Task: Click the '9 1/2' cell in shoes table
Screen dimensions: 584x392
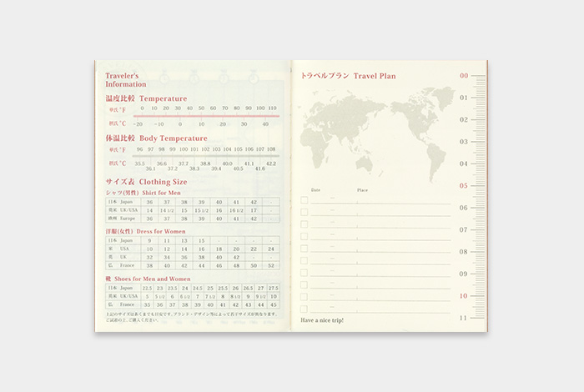Action: tap(260, 296)
